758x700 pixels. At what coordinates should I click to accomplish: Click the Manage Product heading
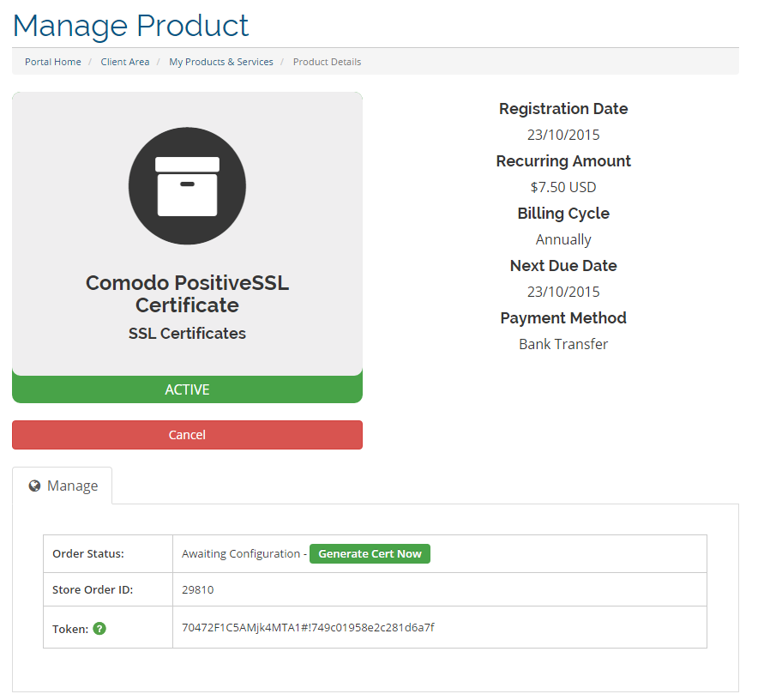pyautogui.click(x=130, y=26)
